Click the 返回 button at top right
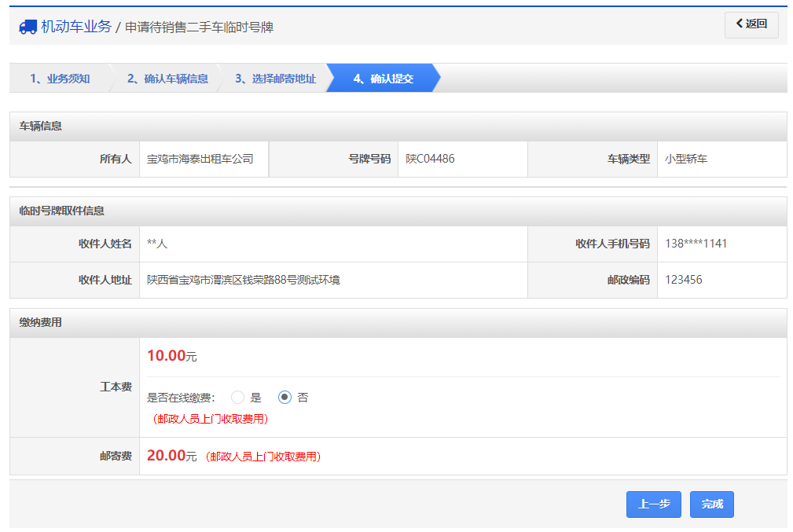This screenshot has height=532, width=793. [x=751, y=25]
